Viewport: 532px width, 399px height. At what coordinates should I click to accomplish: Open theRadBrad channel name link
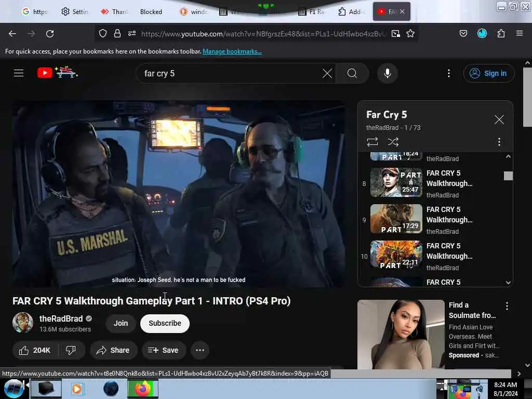coord(61,318)
